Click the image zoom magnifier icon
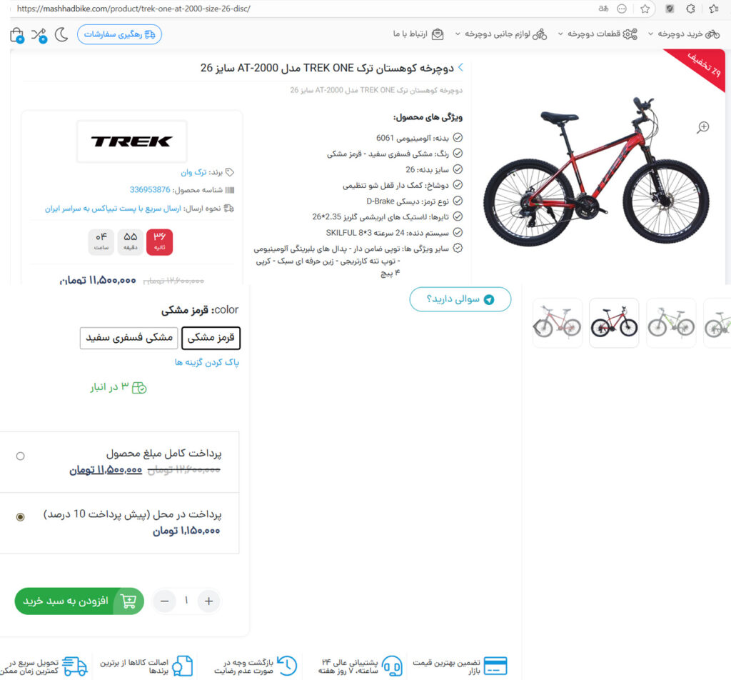This screenshot has width=731, height=700. pos(703,127)
